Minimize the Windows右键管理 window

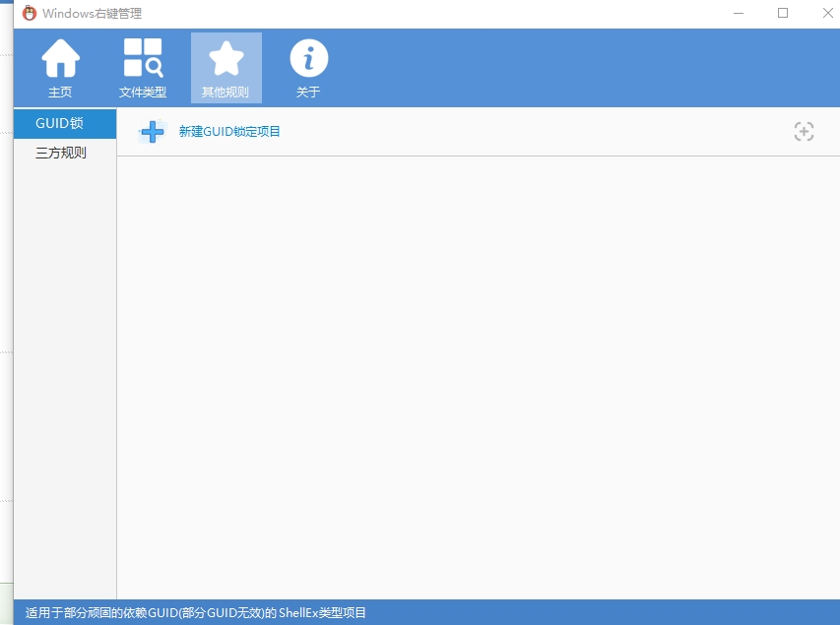[x=739, y=14]
